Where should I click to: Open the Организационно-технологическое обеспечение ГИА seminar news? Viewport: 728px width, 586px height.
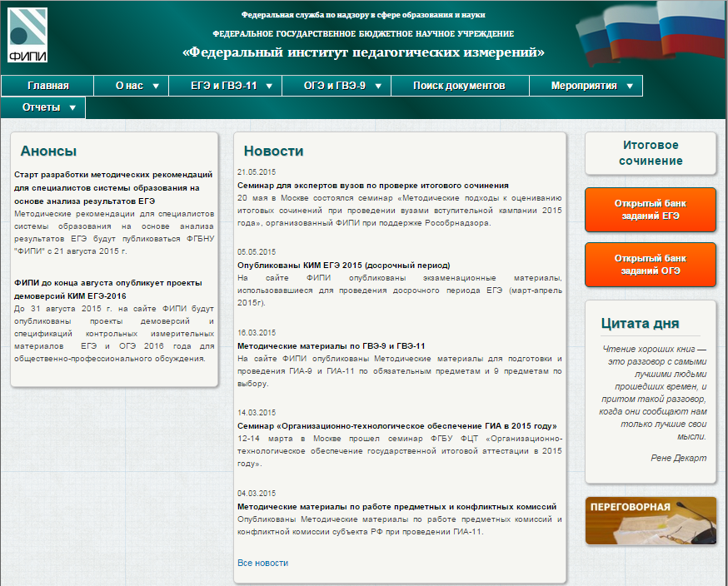(x=397, y=426)
